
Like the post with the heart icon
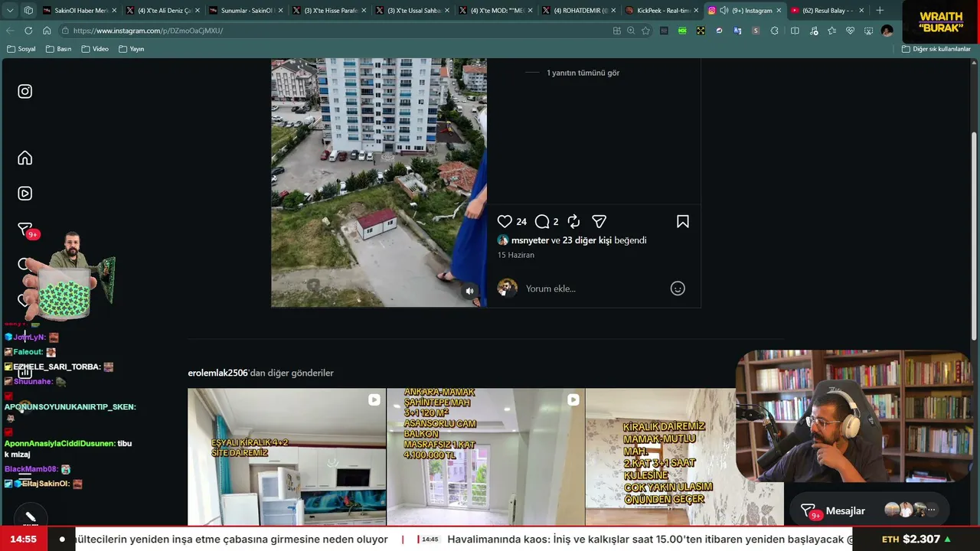[x=505, y=221]
